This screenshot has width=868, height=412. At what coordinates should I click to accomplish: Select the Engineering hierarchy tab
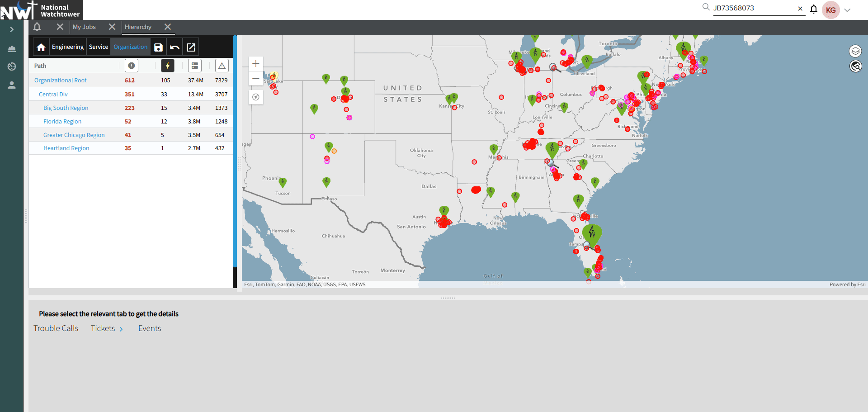point(67,47)
